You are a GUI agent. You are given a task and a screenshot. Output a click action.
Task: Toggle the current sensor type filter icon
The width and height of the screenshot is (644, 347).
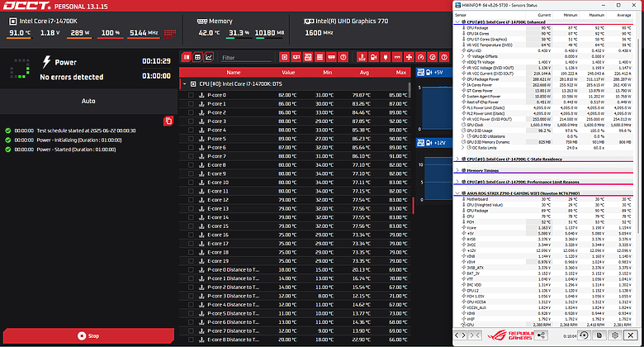coord(397,57)
